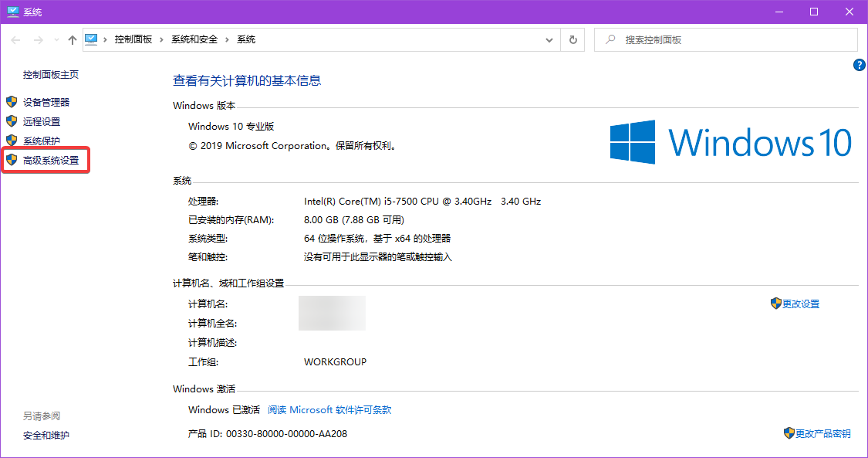868x458 pixels.
Task: Click the shield icon beside 系统保护
Action: click(x=11, y=141)
